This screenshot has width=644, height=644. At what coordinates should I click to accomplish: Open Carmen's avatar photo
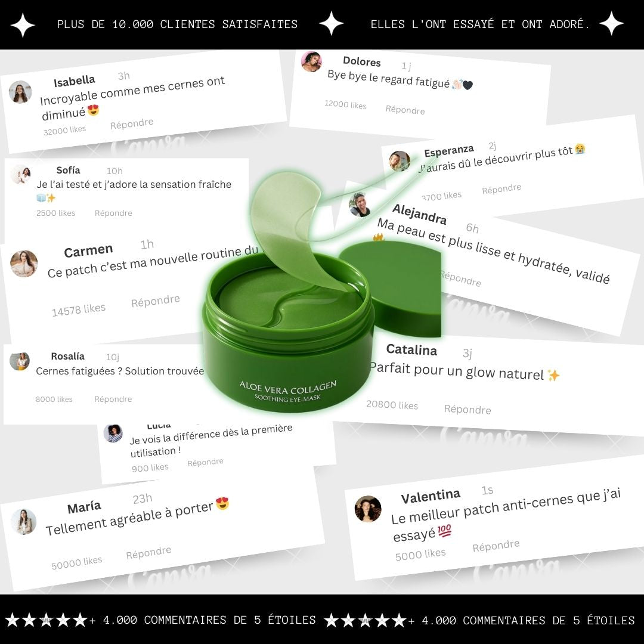pyautogui.click(x=24, y=264)
